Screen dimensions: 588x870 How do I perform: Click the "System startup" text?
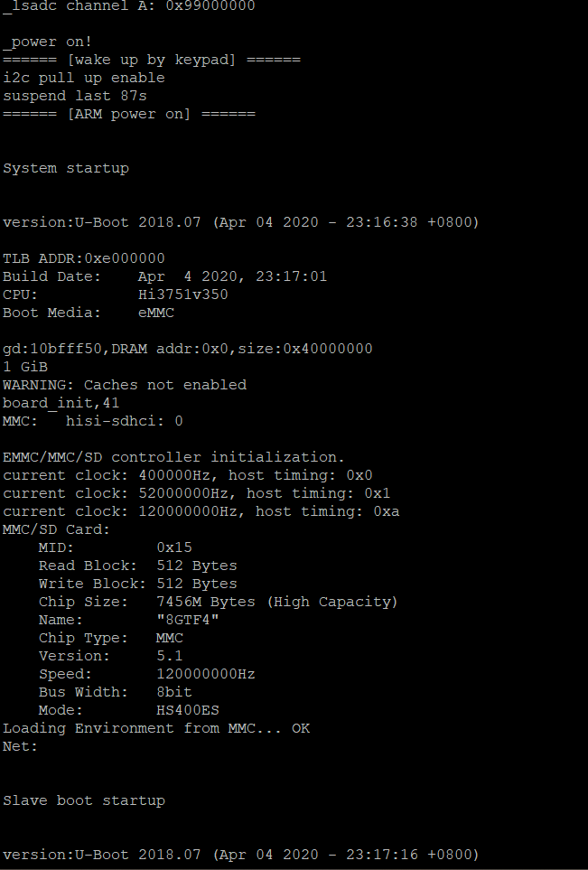[x=66, y=168]
